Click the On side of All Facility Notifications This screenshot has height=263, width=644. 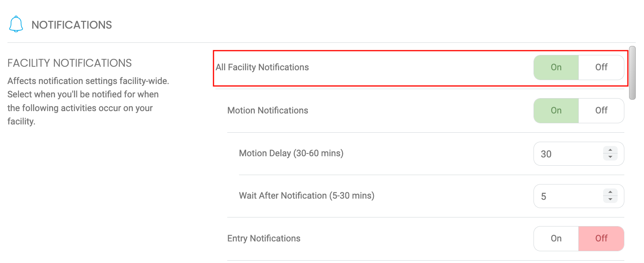click(x=556, y=67)
